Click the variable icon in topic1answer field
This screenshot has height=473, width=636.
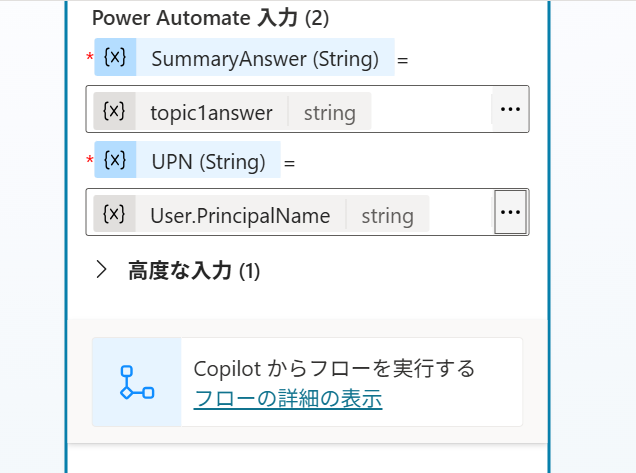point(115,111)
